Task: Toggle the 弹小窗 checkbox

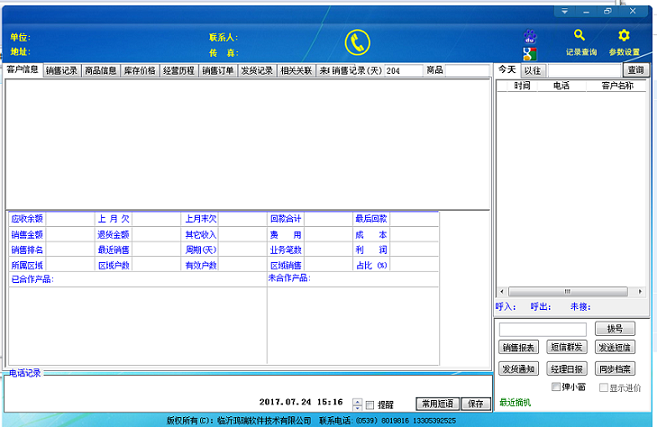Action: [556, 387]
